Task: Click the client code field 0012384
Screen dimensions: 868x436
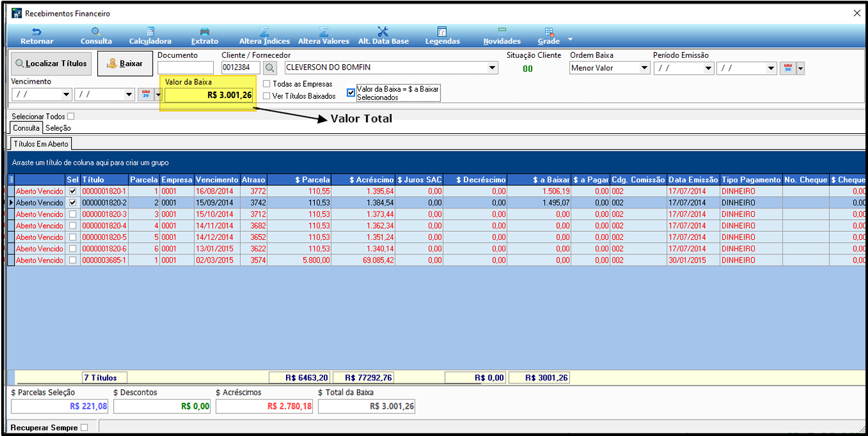Action: tap(241, 68)
